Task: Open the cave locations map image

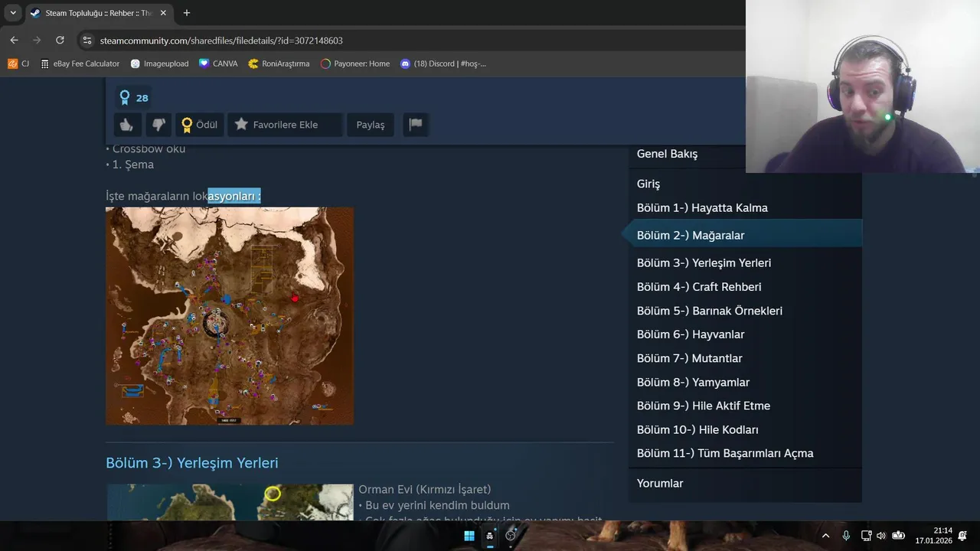Action: 230,316
